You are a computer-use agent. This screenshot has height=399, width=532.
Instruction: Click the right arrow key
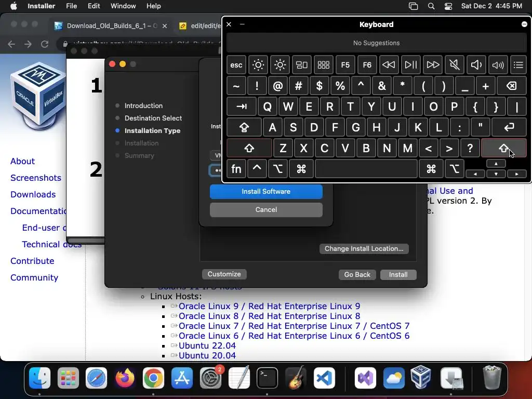(x=517, y=174)
